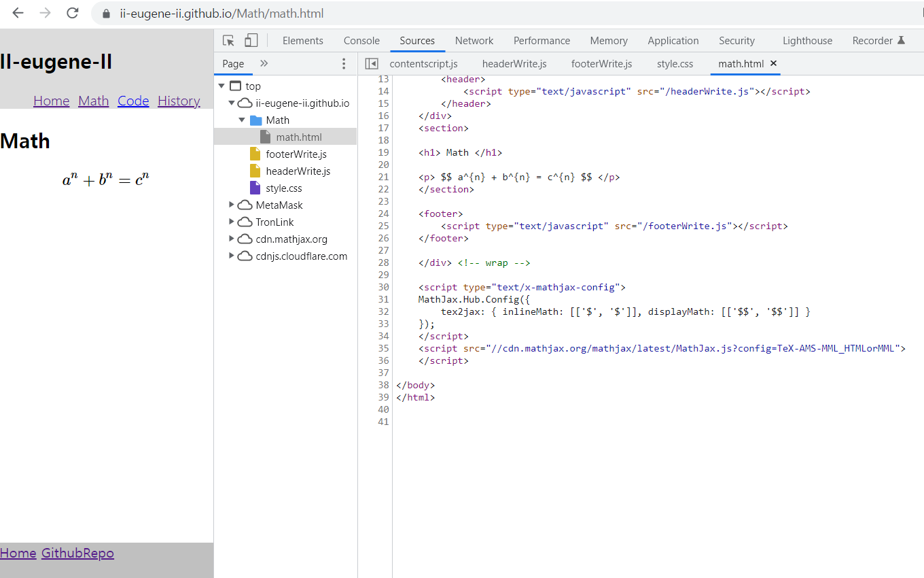Switch to footerWrite.js file tab
The width and height of the screenshot is (924, 578).
[601, 63]
